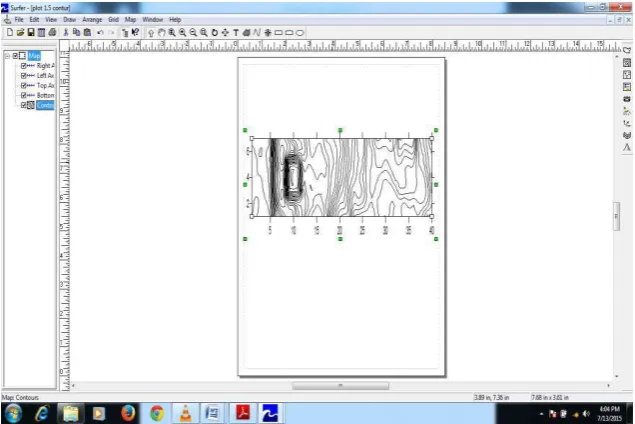Screen dimensions: 635x424
Task: Create a new plot document
Action: click(x=10, y=33)
